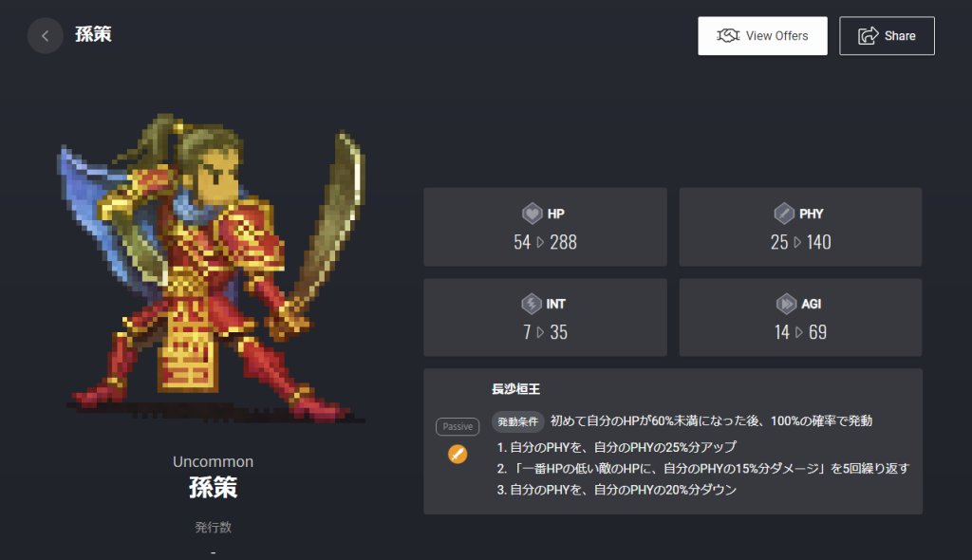The image size is (972, 560).
Task: Click the Passive skill badge
Action: [458, 427]
